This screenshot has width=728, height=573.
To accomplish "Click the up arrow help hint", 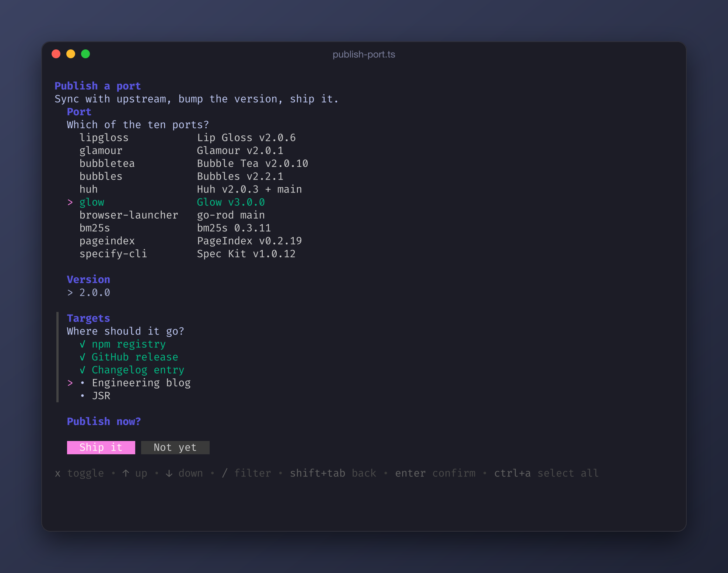I will click(x=135, y=473).
